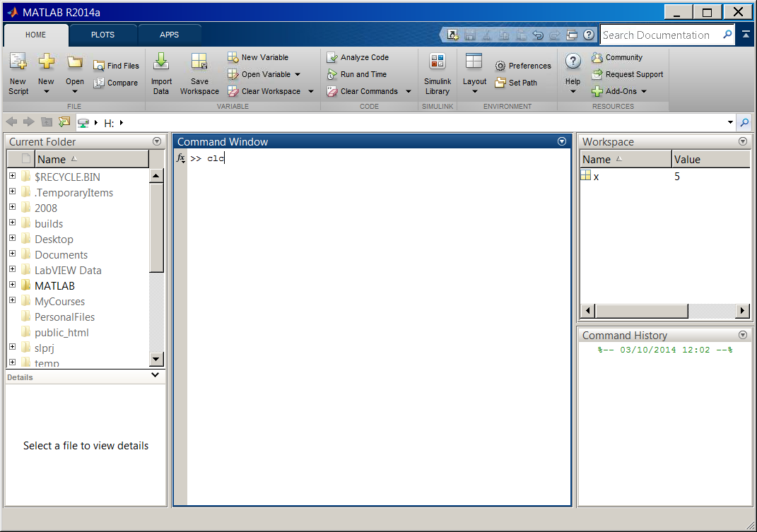Select the public_html folder
Screen dimensions: 757x532
(61, 333)
